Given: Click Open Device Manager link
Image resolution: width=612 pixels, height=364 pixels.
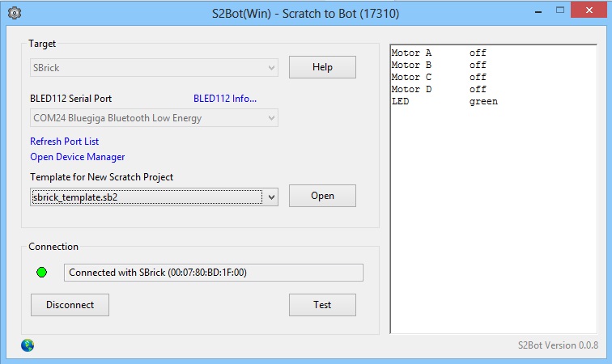Looking at the screenshot, I should [x=77, y=157].
